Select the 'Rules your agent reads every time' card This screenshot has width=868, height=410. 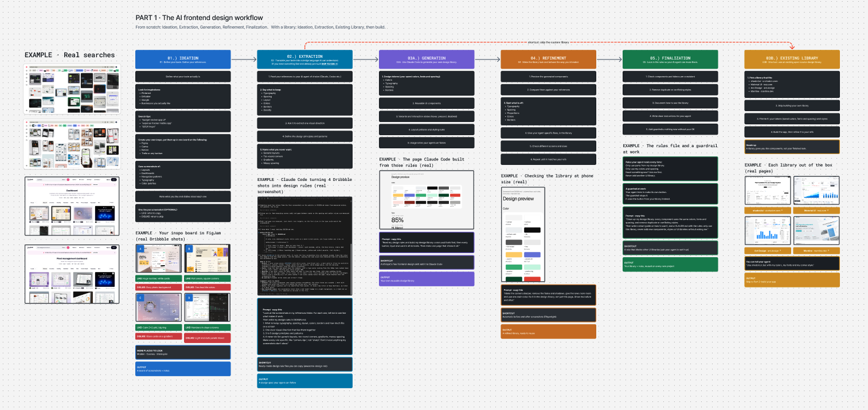pyautogui.click(x=670, y=169)
